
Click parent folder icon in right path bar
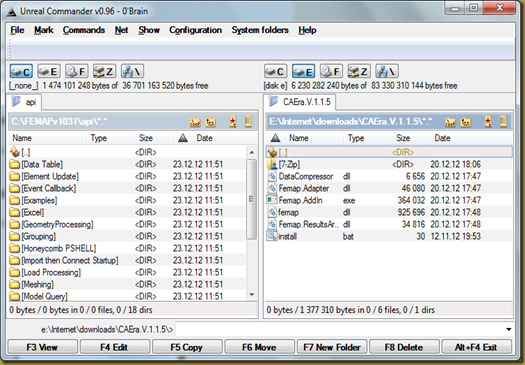[466, 123]
